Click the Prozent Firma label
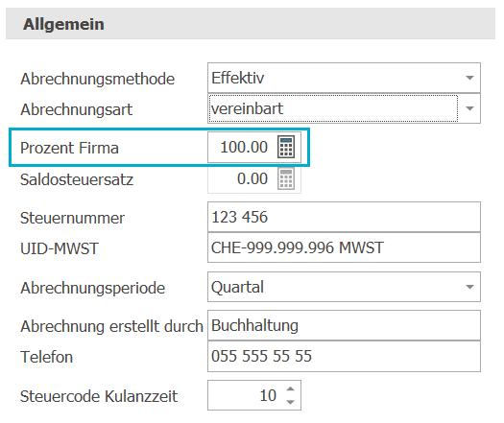The height and width of the screenshot is (423, 504). click(69, 148)
